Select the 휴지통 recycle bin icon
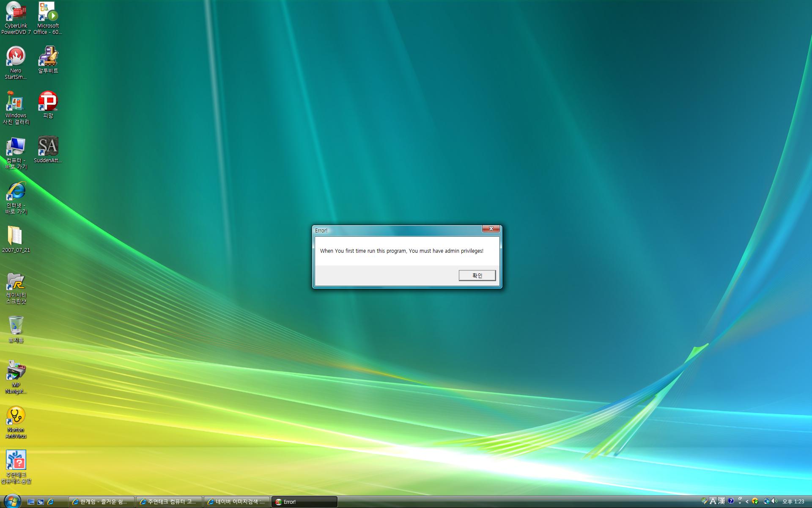The image size is (812, 508). (16, 329)
